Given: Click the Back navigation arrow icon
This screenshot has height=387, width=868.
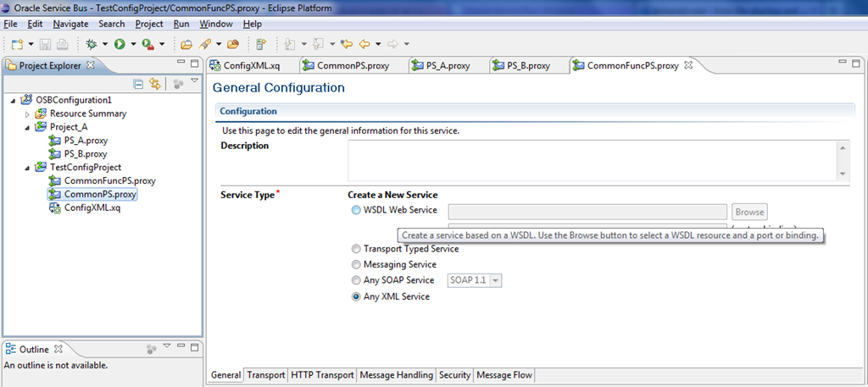Looking at the screenshot, I should (364, 44).
